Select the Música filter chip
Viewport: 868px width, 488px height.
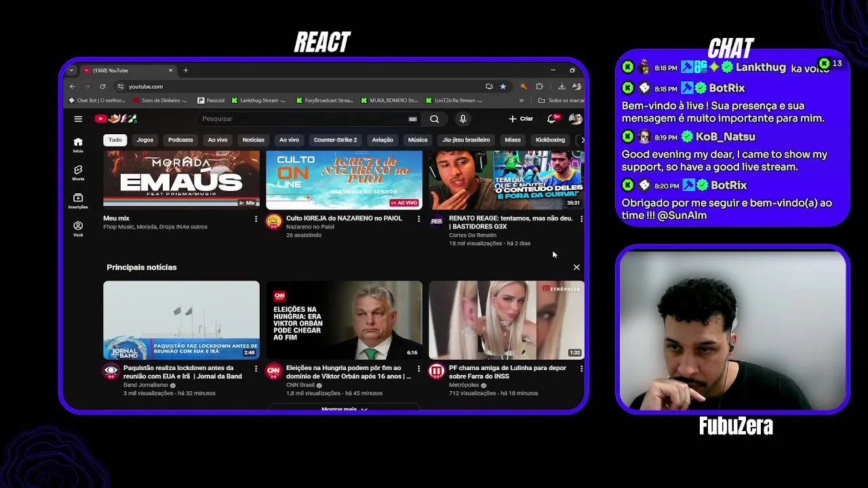pos(418,140)
